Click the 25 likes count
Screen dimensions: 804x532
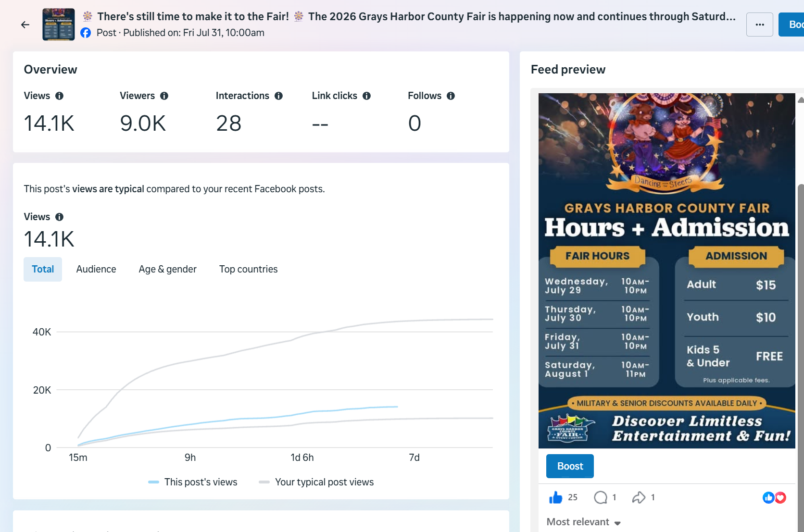(x=573, y=497)
